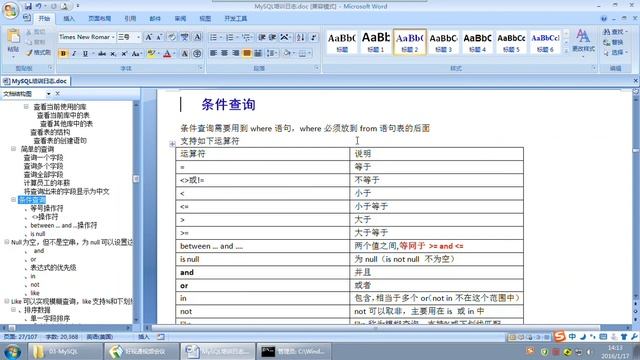The width and height of the screenshot is (640, 360).
Task: Select 'is null' in document map
Action: point(38,234)
